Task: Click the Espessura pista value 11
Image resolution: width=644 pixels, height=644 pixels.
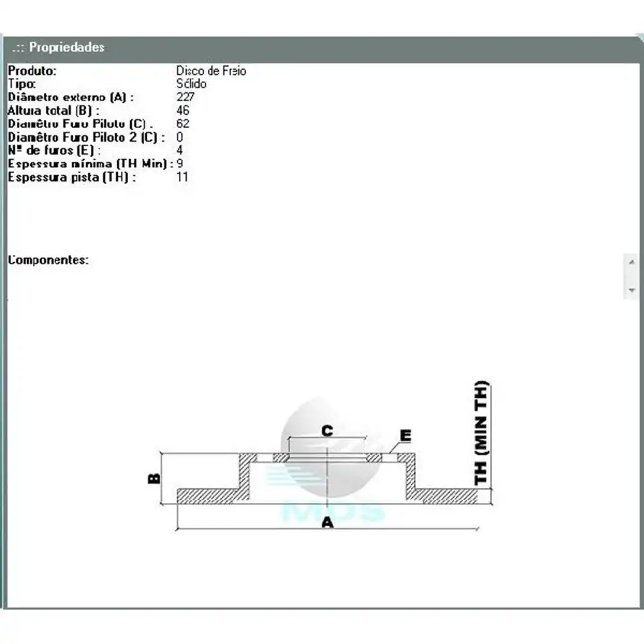Action: point(182,176)
